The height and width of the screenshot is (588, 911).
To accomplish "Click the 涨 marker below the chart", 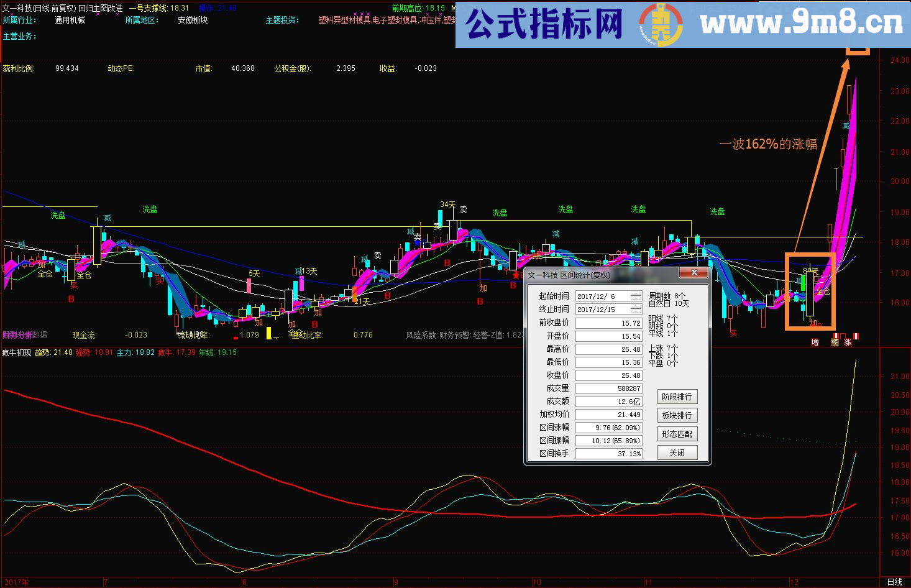I will [x=848, y=342].
